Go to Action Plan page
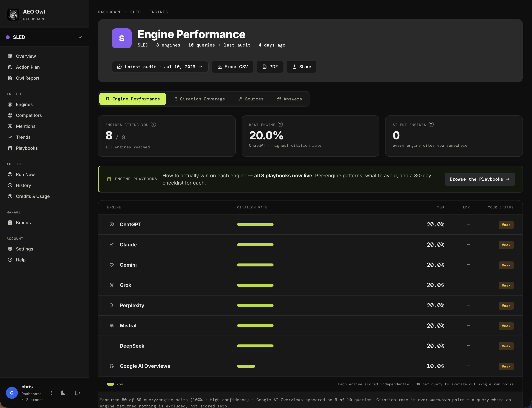This screenshot has width=532, height=408. [x=28, y=67]
